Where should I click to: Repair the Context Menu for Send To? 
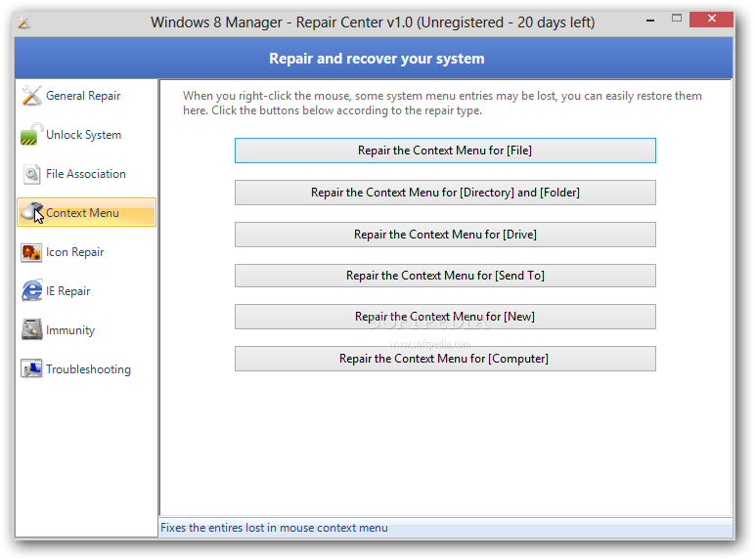[x=445, y=276]
